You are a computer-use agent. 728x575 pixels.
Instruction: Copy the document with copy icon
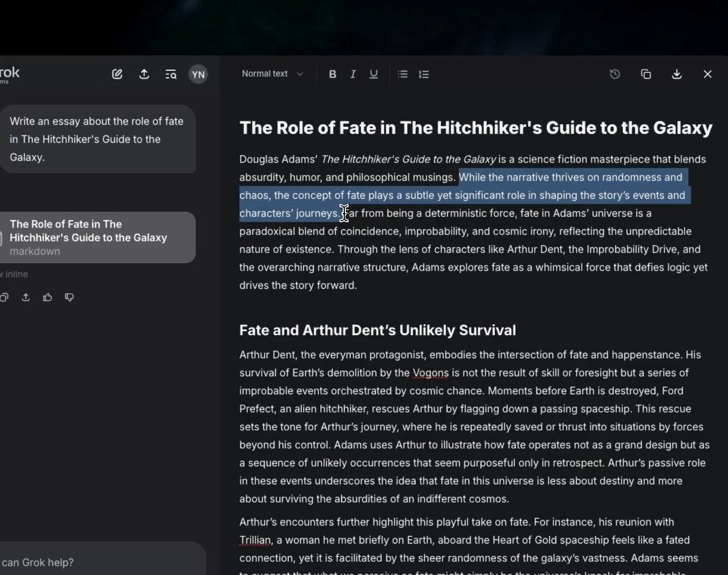(646, 74)
